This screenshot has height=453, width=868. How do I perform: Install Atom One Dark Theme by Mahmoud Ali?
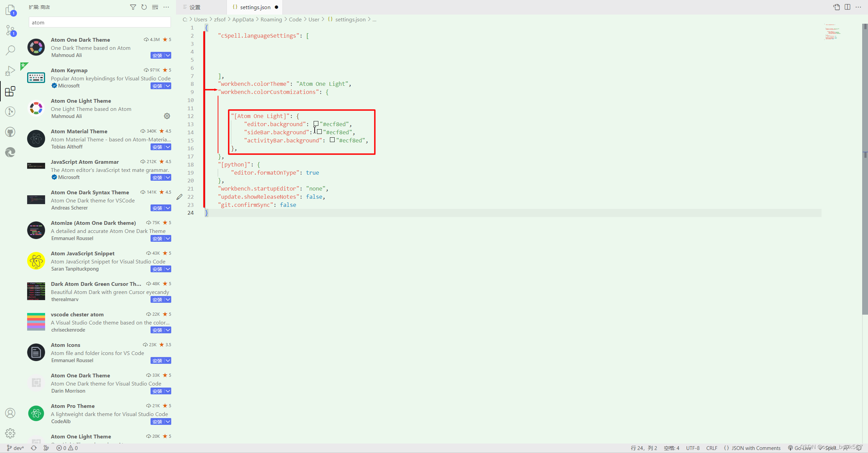click(157, 55)
